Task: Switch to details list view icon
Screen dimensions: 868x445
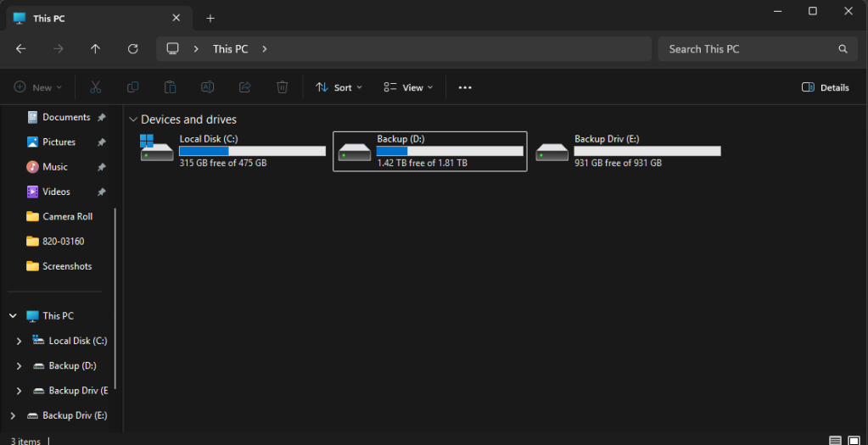Action: point(836,441)
